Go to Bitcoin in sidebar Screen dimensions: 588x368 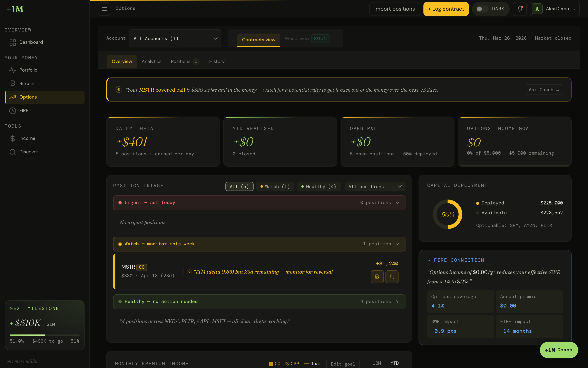coord(45,83)
